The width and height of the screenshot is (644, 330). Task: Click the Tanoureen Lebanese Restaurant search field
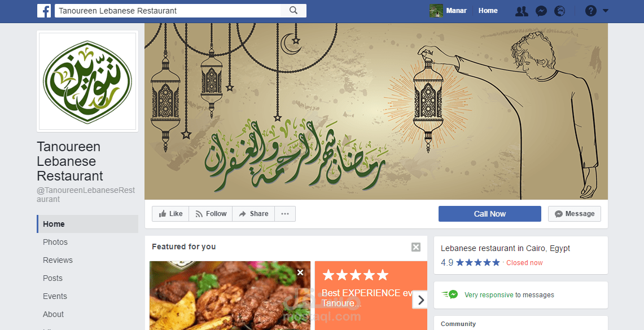tap(168, 11)
